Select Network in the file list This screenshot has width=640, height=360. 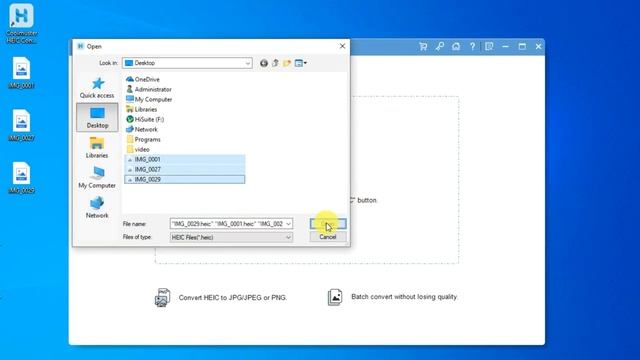[x=142, y=129]
